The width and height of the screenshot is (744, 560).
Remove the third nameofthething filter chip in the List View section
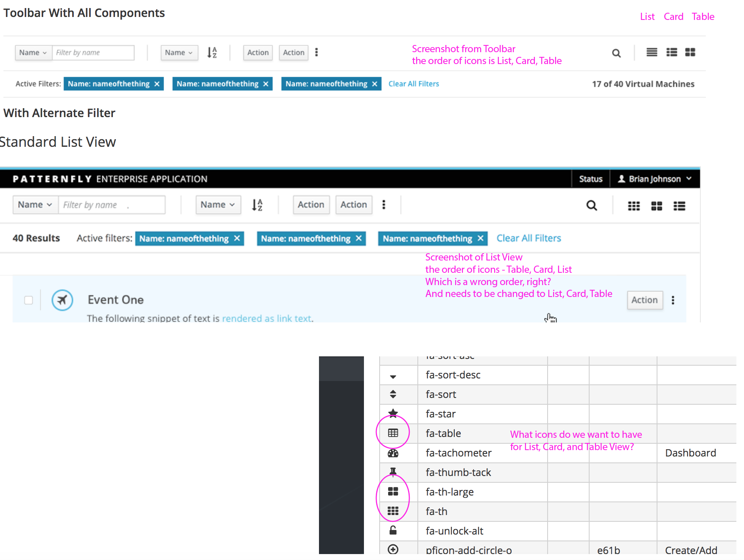coord(480,238)
